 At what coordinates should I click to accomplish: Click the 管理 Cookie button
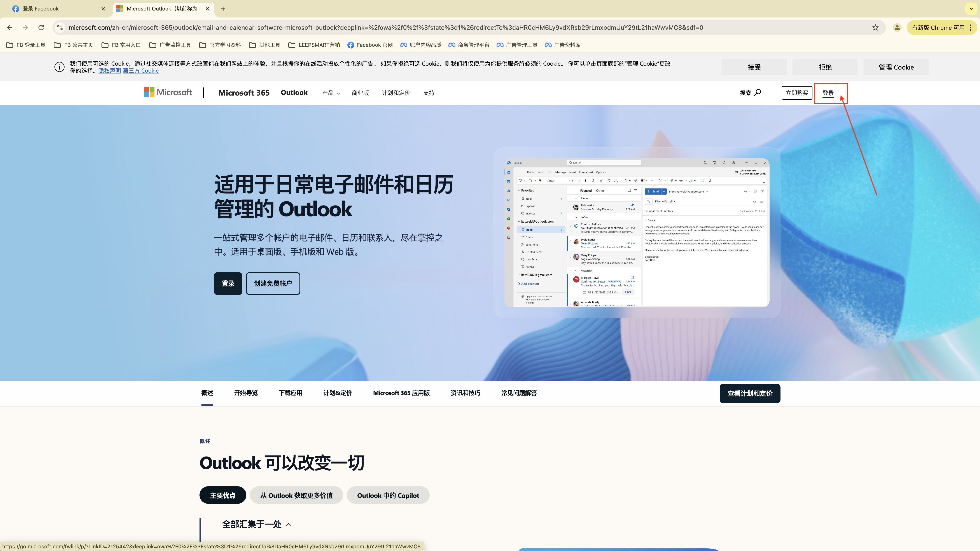tap(896, 67)
